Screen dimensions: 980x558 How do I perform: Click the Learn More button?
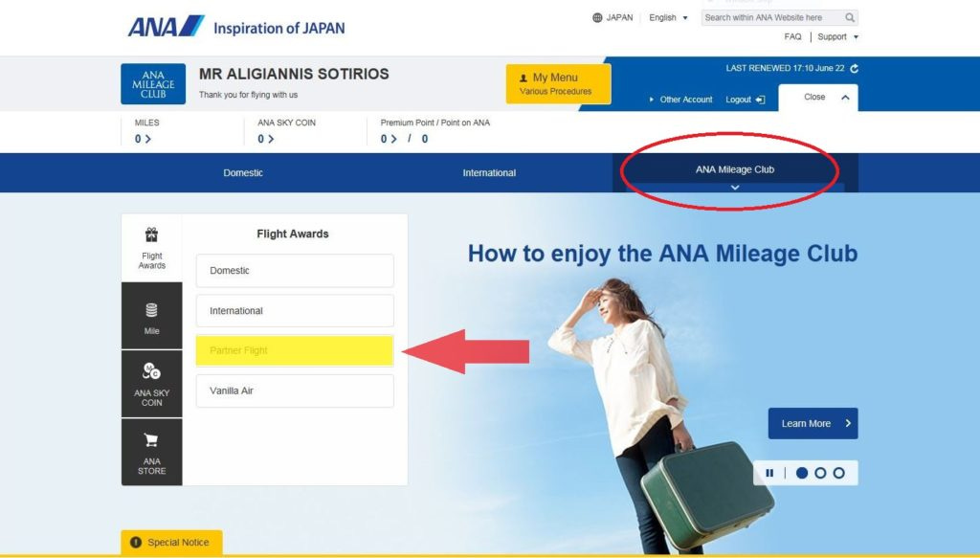tap(813, 424)
